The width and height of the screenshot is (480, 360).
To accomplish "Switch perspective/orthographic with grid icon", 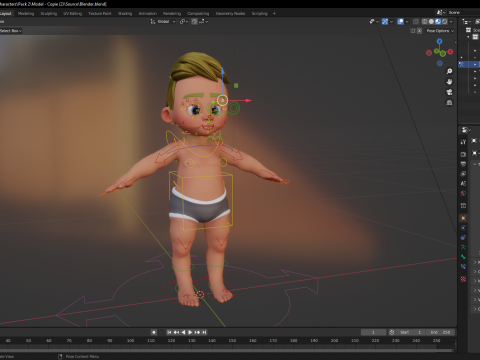I will pyautogui.click(x=449, y=103).
